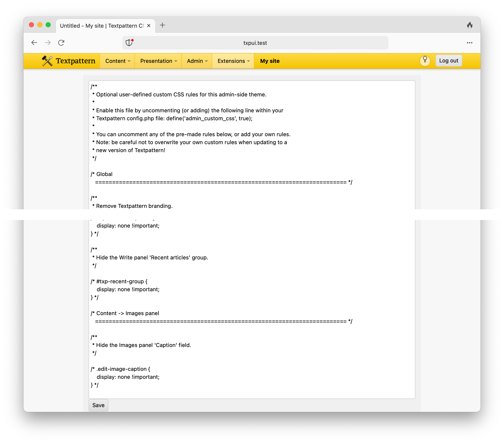Expand the Content dropdown menu
This screenshot has width=504, height=440.
point(118,61)
